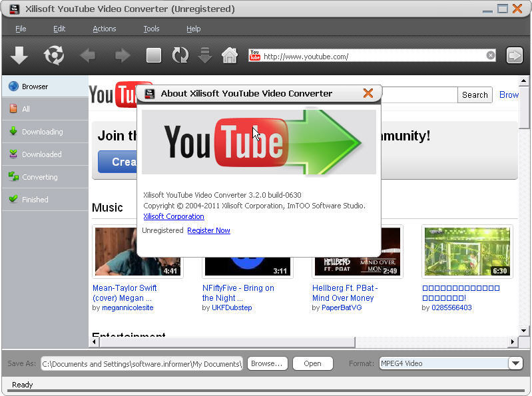This screenshot has height=396, width=532.
Task: Click the Refresh page toolbar icon
Action: 180,55
